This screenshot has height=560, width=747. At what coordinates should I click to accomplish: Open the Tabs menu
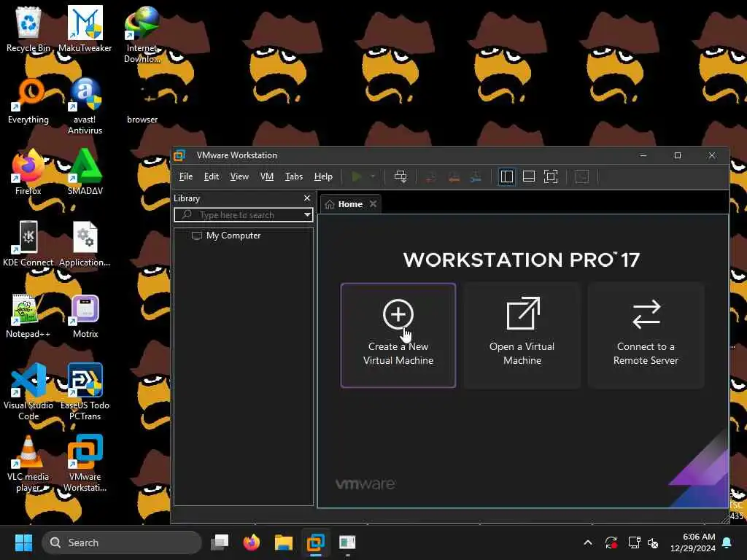pos(294,176)
